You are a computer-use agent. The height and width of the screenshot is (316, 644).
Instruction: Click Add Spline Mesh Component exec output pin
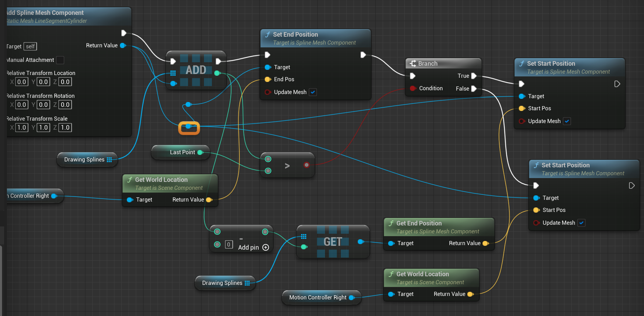point(124,33)
